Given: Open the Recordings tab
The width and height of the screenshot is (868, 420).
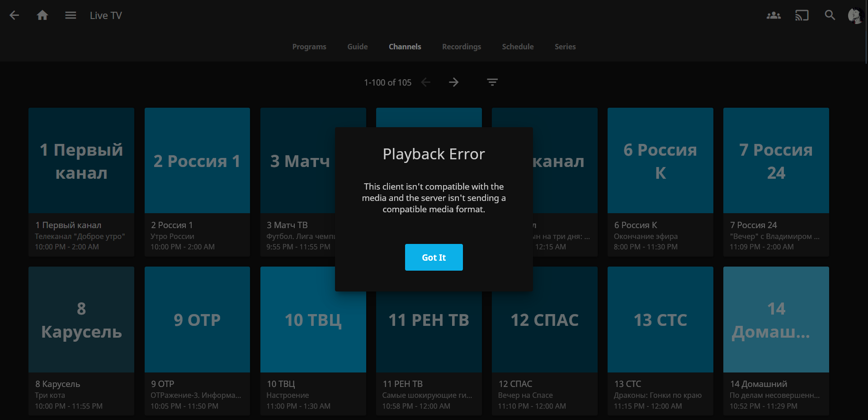Looking at the screenshot, I should 461,47.
